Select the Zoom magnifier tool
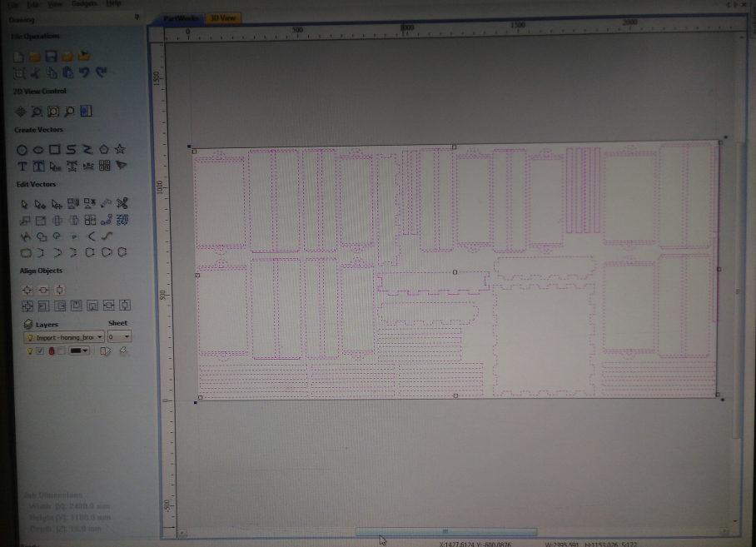The width and height of the screenshot is (756, 547). coord(37,112)
